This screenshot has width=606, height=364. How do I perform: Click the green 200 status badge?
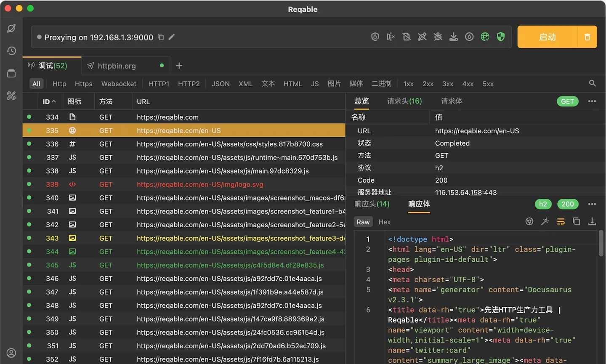(x=568, y=204)
